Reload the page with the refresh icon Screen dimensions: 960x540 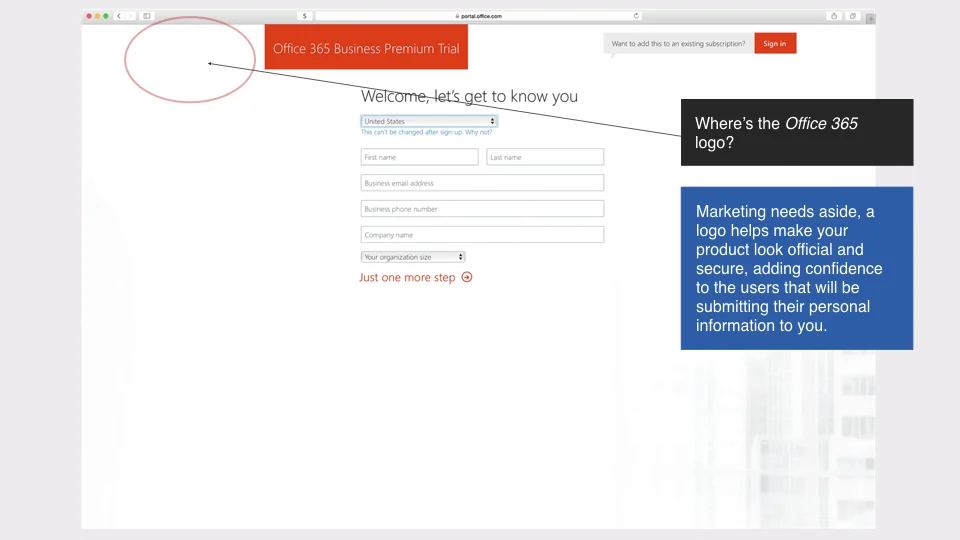[636, 16]
